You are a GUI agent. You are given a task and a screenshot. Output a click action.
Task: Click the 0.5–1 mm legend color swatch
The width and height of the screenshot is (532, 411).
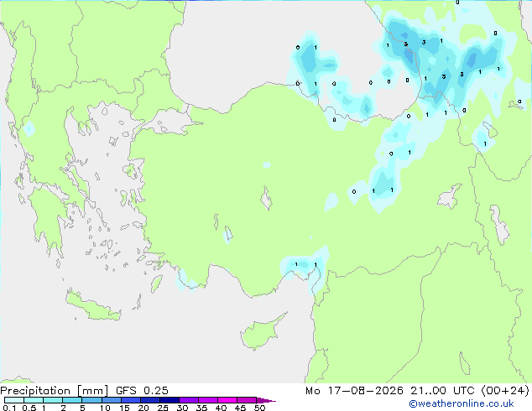coord(34,400)
